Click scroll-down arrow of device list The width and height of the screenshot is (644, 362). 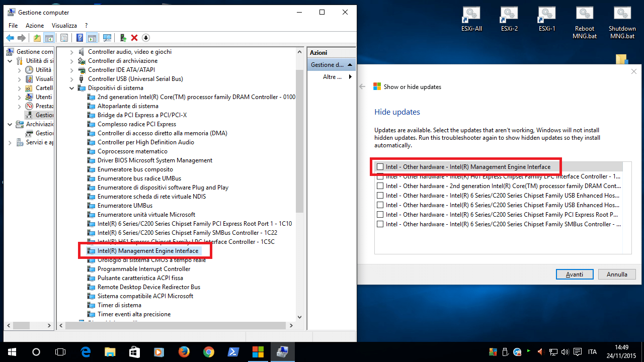click(x=300, y=317)
